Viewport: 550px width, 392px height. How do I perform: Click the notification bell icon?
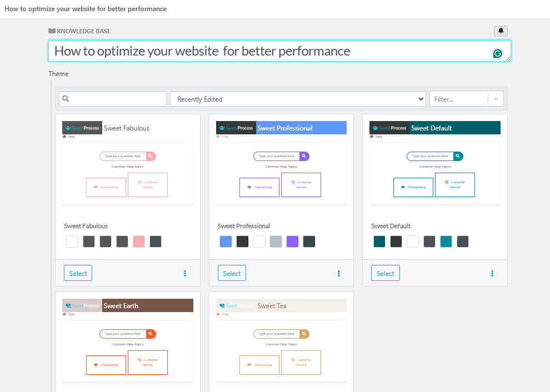pos(501,31)
